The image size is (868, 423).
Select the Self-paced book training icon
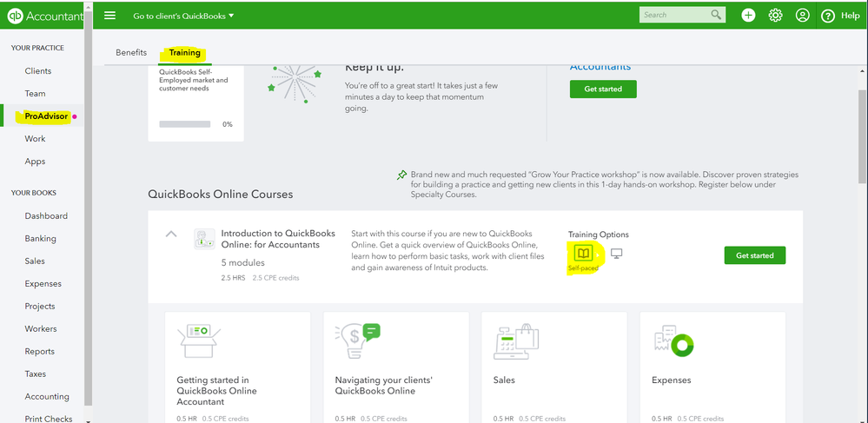(x=583, y=254)
